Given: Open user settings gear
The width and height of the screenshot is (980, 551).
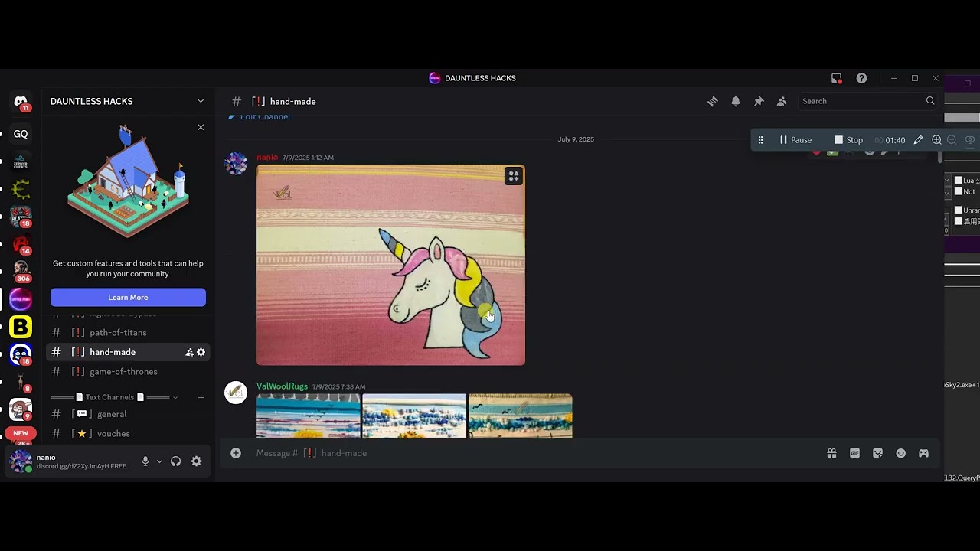Looking at the screenshot, I should [x=197, y=461].
